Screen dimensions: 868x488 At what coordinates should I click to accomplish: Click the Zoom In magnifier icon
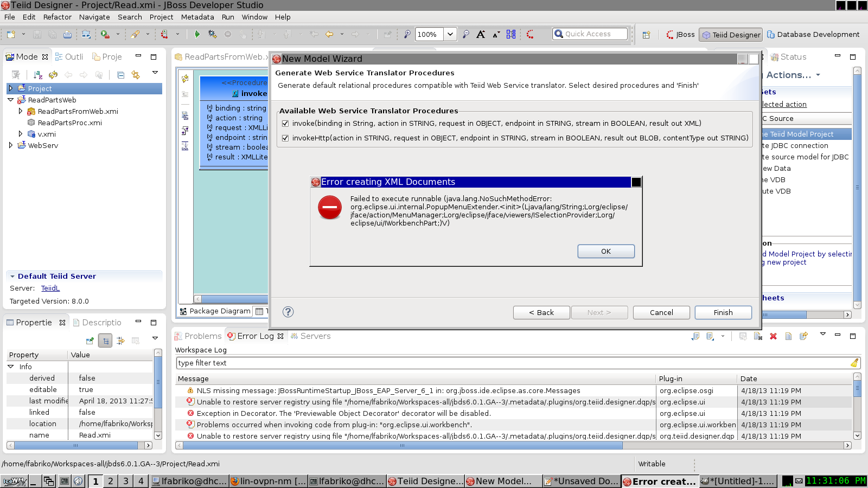(407, 34)
